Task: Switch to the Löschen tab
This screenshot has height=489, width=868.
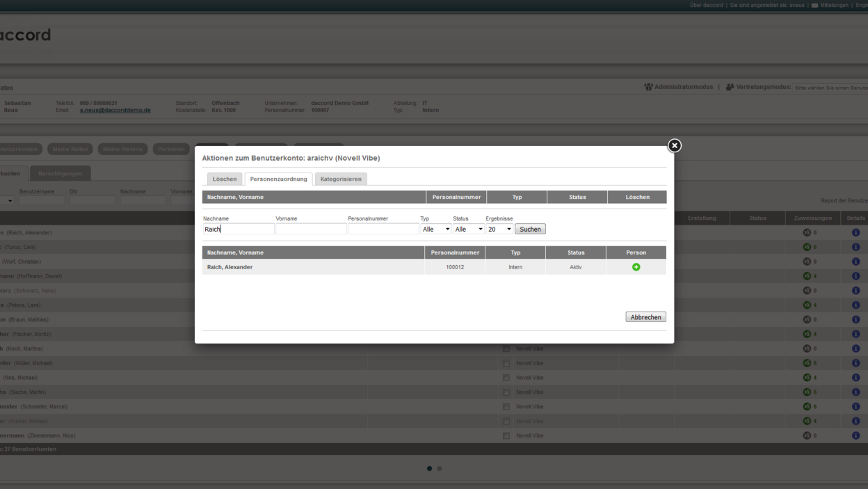Action: pos(225,179)
